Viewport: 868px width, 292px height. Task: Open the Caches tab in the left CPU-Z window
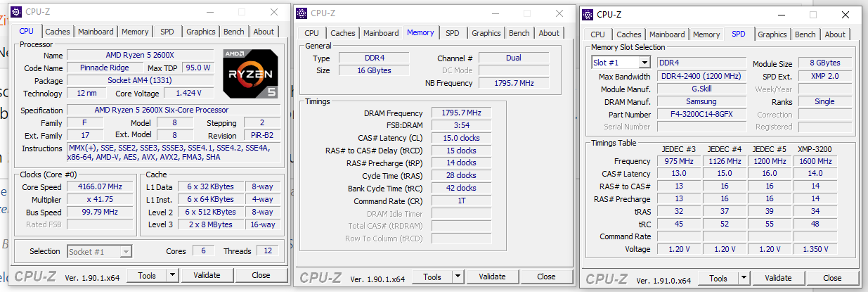click(x=58, y=32)
